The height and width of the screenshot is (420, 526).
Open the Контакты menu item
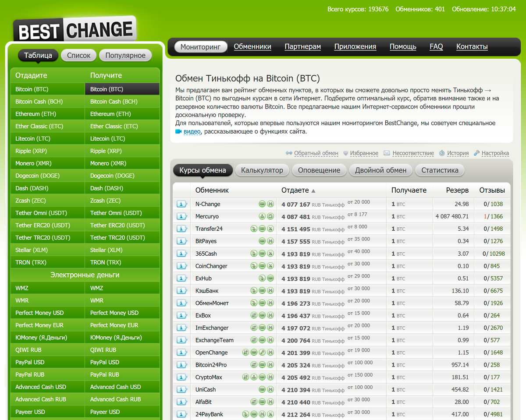tap(472, 47)
